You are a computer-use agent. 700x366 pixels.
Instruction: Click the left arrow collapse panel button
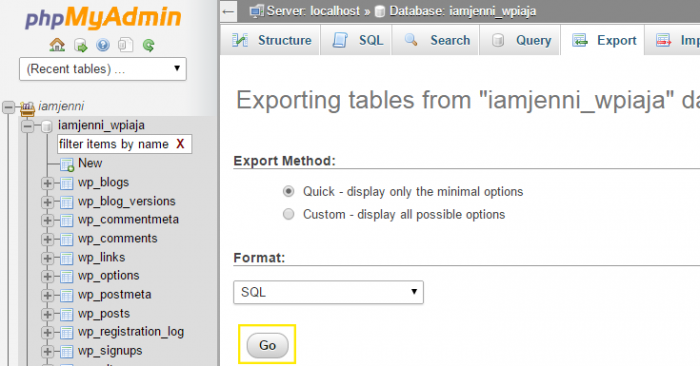[229, 12]
